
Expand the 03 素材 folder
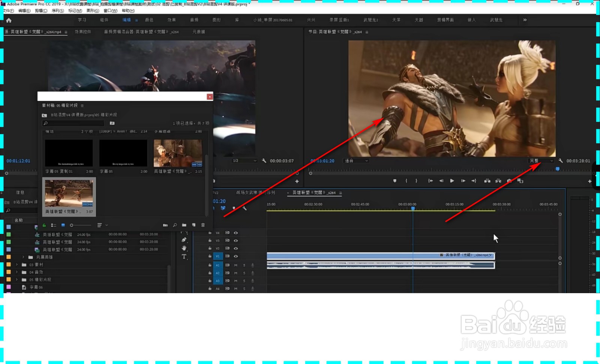click(x=16, y=265)
